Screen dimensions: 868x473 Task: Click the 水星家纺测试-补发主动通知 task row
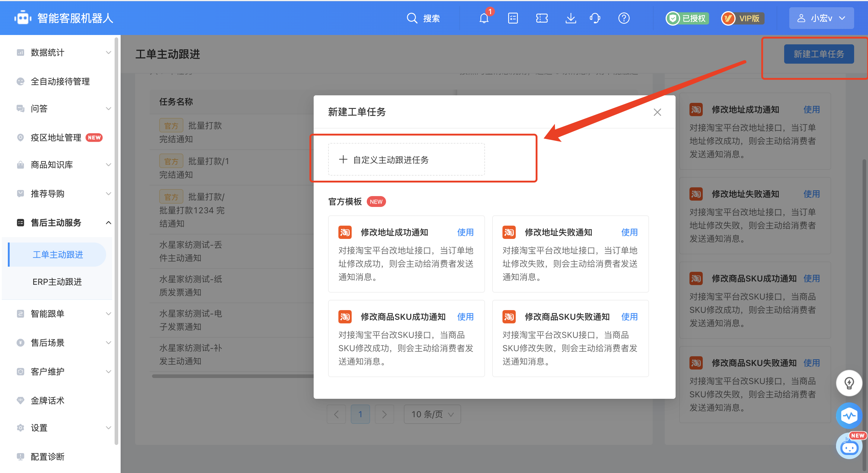232,355
